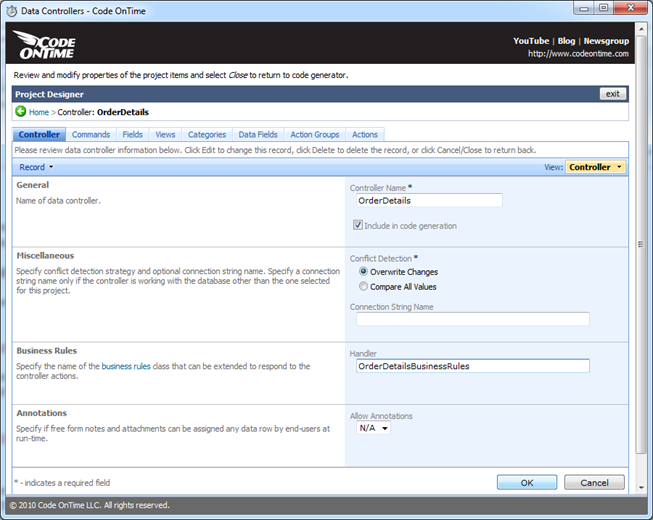The height and width of the screenshot is (520, 653).
Task: Maximize the Data Controllers window
Action: (603, 8)
